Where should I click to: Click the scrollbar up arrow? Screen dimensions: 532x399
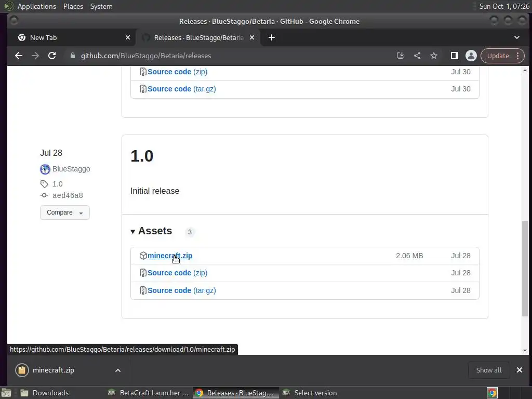click(x=525, y=70)
